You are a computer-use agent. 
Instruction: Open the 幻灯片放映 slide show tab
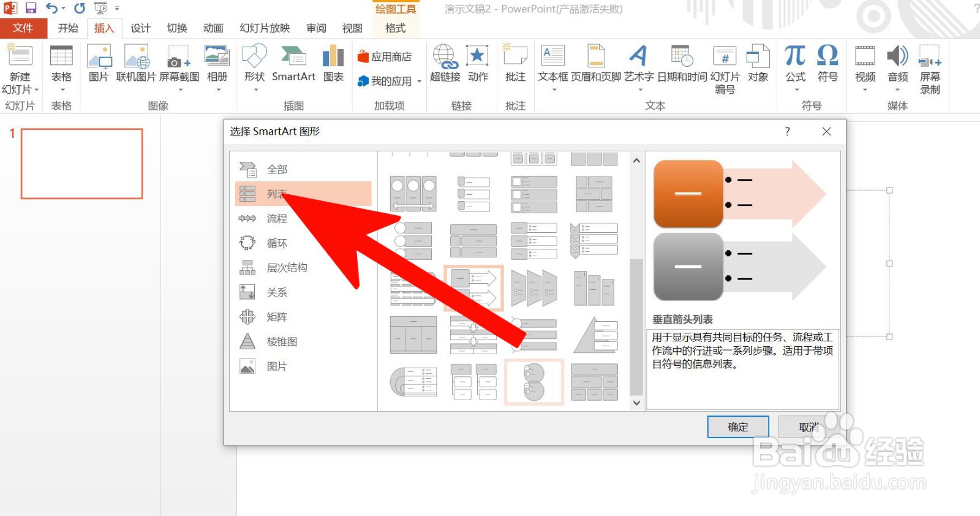point(265,28)
